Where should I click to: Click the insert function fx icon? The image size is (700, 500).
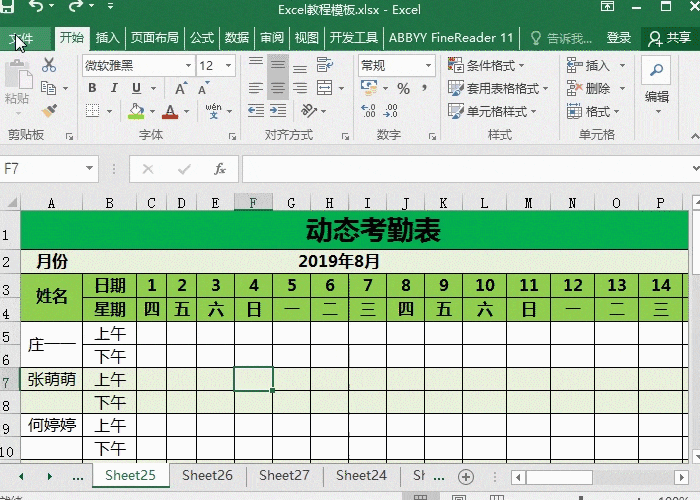pyautogui.click(x=220, y=169)
